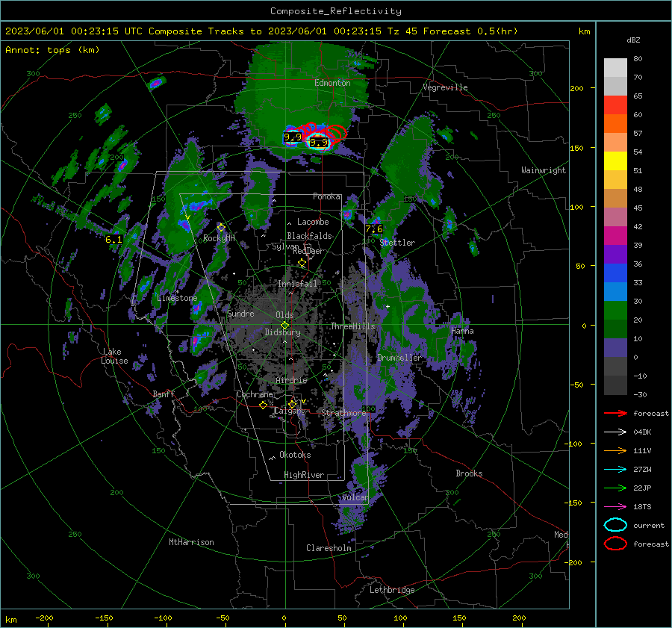Click the yellow diamond marker at RedDeer

(302, 262)
